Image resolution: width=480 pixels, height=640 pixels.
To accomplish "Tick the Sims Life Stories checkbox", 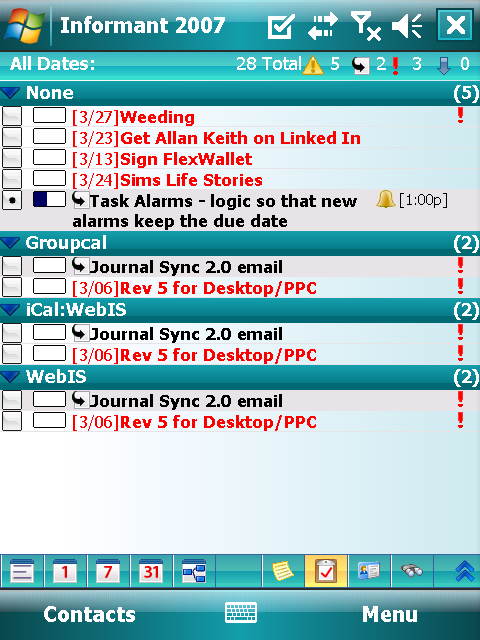I will tap(12, 180).
